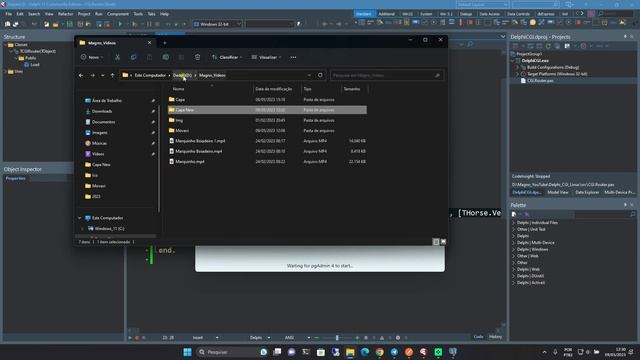The height and width of the screenshot is (360, 640).
Task: Sort by Tamanho column header
Action: click(352, 89)
